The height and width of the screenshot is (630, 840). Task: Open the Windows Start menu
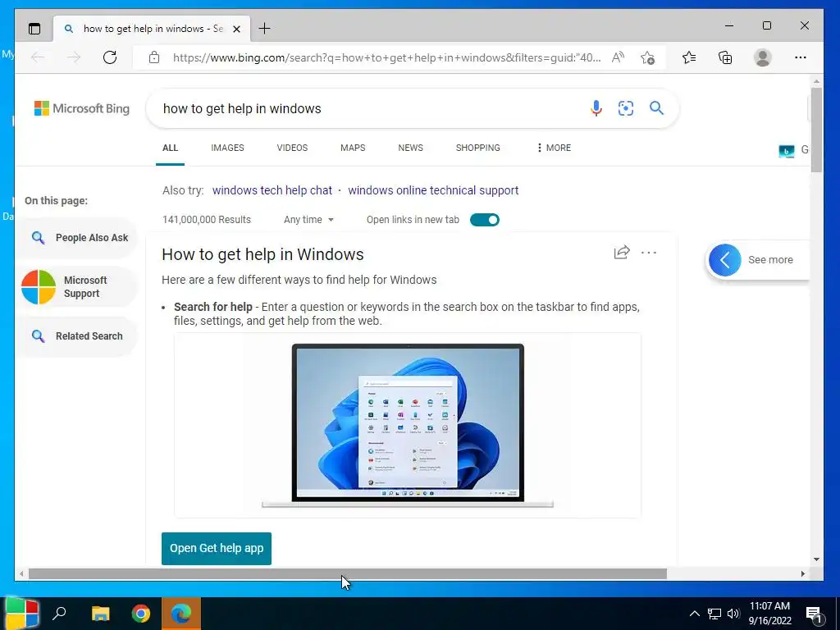click(21, 614)
